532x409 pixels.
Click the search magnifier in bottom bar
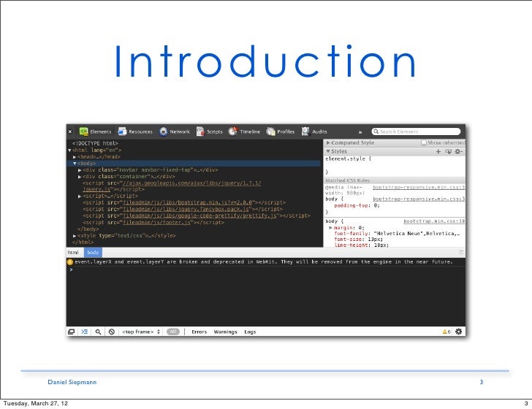coord(98,332)
